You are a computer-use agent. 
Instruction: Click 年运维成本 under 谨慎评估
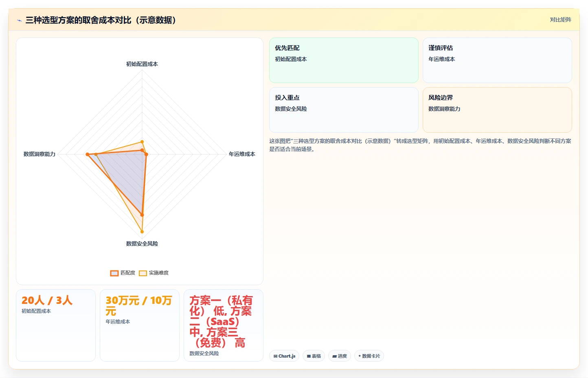pos(441,59)
